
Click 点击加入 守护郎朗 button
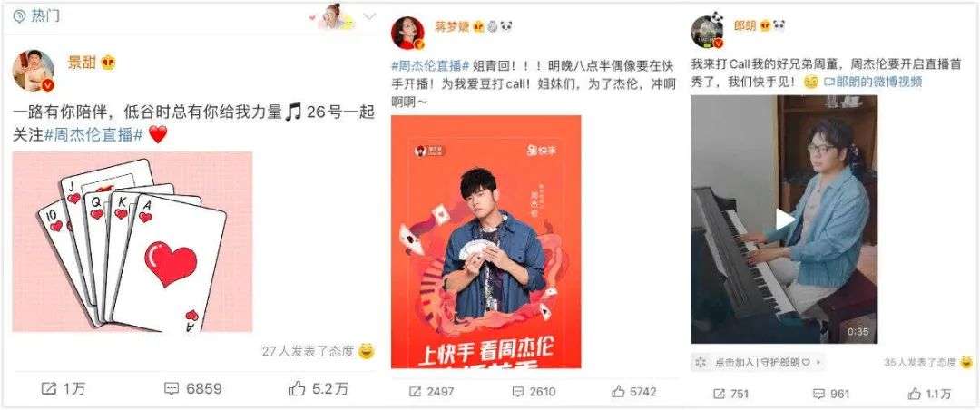coord(758,363)
